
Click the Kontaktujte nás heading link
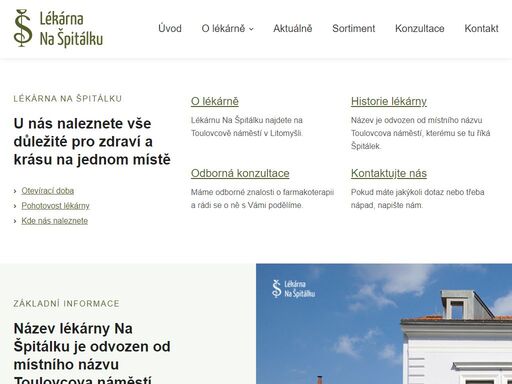389,173
